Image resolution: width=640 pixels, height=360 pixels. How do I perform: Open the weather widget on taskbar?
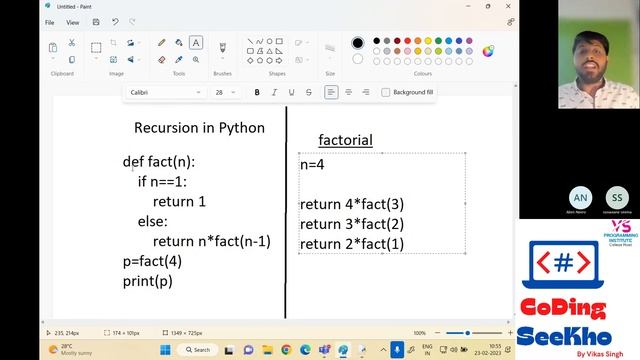(71, 350)
